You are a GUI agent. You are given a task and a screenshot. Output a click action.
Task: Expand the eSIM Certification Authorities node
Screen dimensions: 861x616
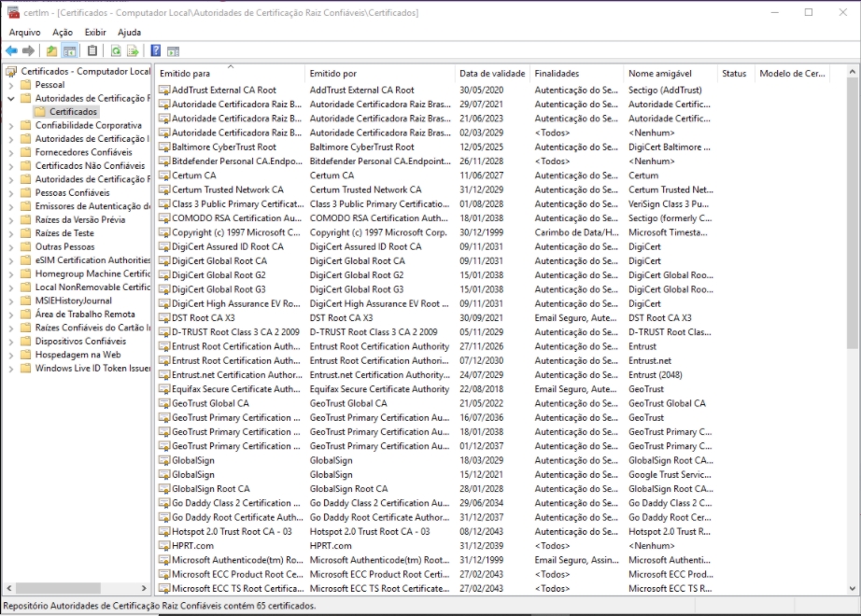[11, 260]
